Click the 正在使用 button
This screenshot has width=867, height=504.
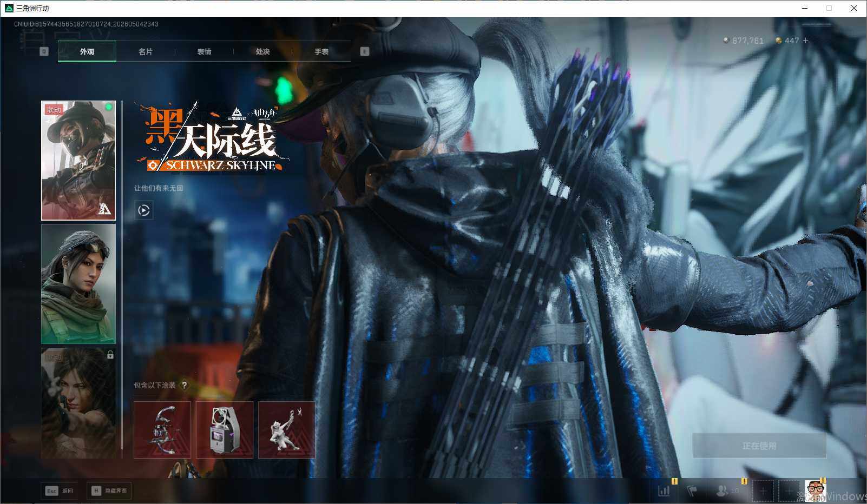[759, 446]
